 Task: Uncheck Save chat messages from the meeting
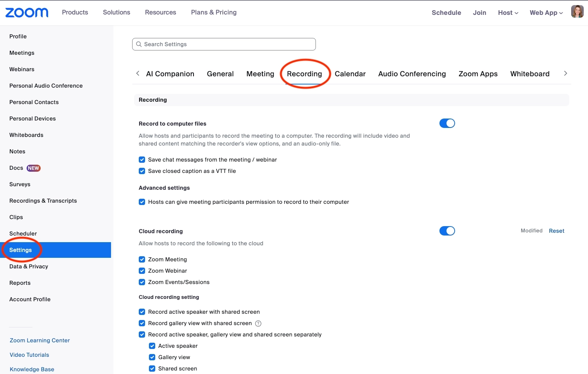[142, 160]
